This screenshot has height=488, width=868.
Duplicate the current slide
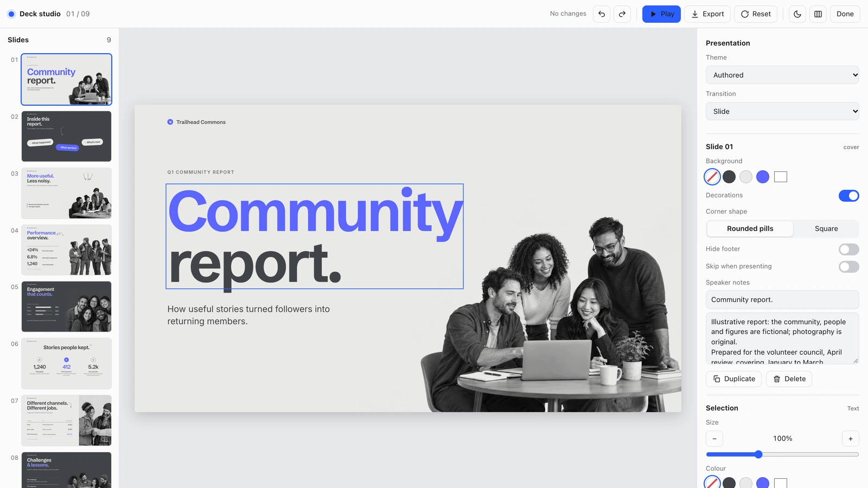point(733,379)
